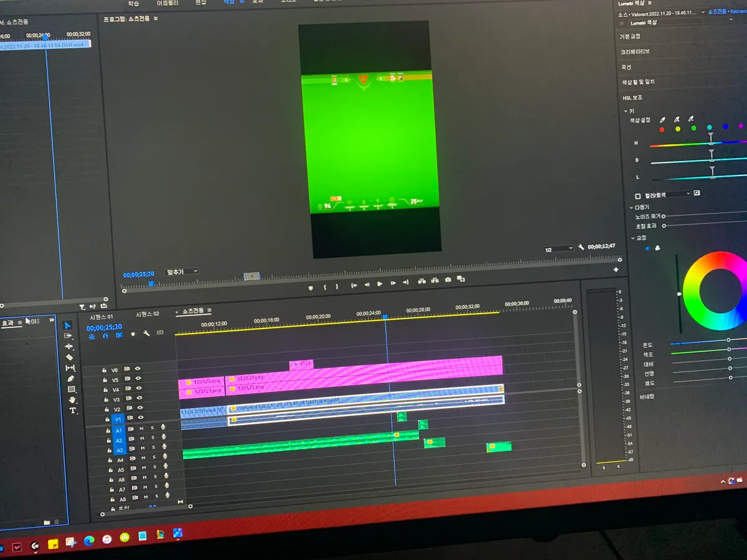This screenshot has width=747, height=560.
Task: Select the Hand tool
Action: [72, 399]
